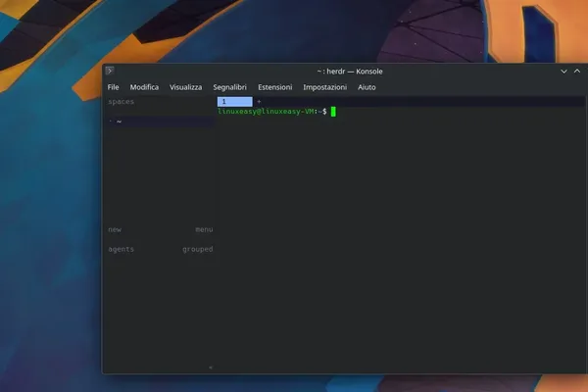Open the Estensioni menu
The image size is (588, 392).
click(274, 87)
